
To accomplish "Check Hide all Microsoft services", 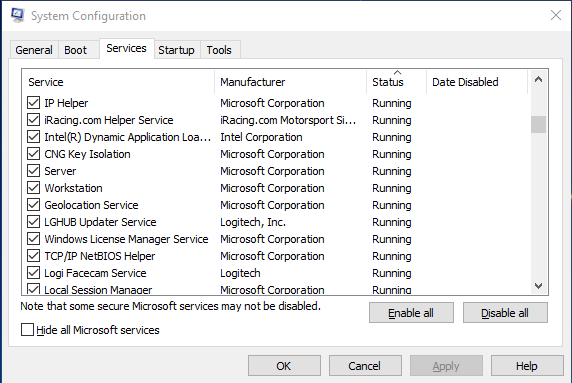I will [27, 330].
